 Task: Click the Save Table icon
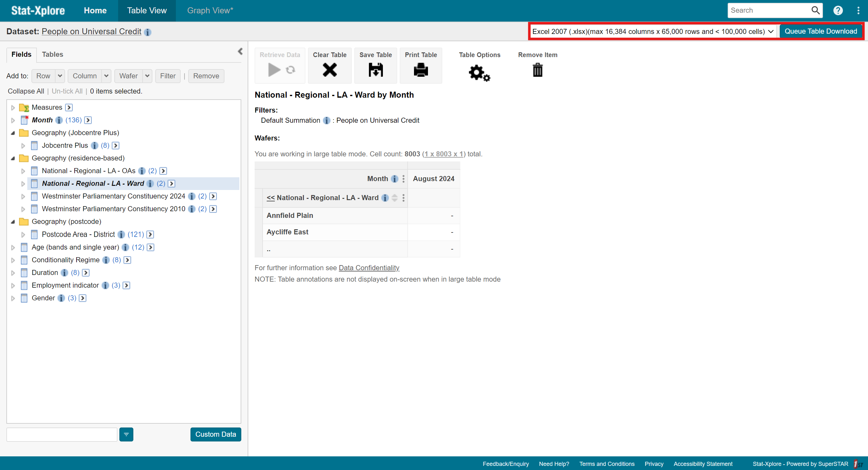(x=376, y=69)
